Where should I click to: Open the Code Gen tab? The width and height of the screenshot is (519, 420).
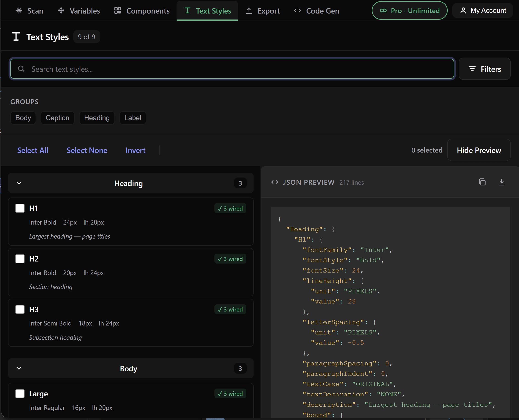317,11
